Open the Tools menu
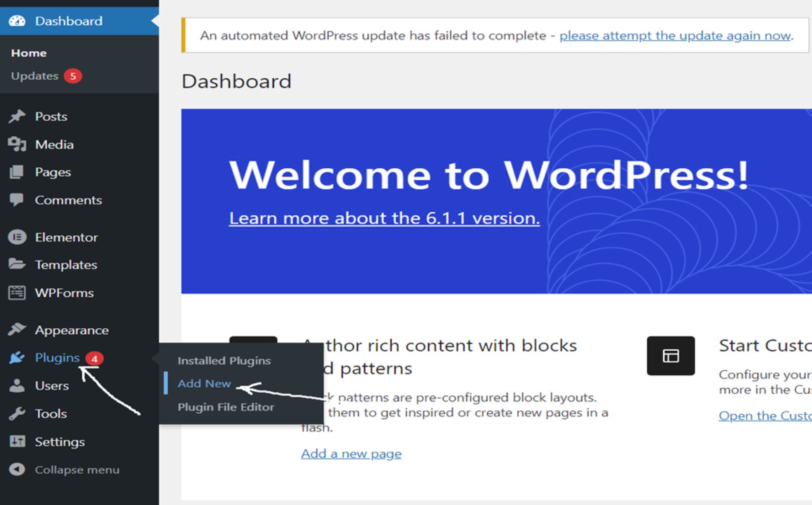Screen dimensions: 812x505 tap(80, 413)
